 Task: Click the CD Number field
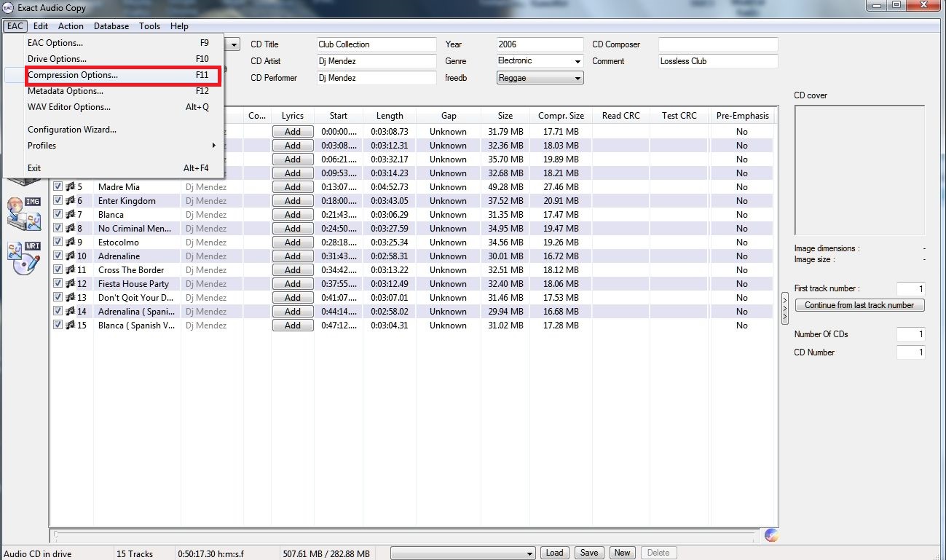(x=911, y=352)
